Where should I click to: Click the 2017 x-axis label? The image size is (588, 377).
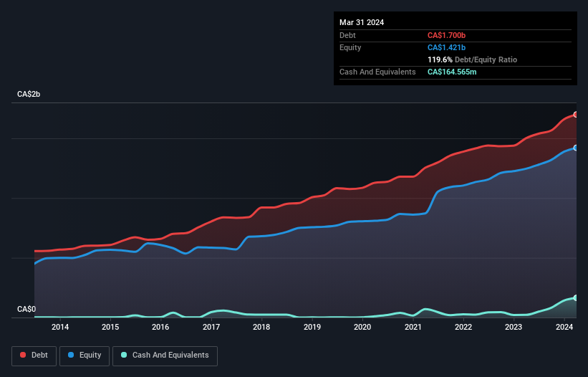211,327
